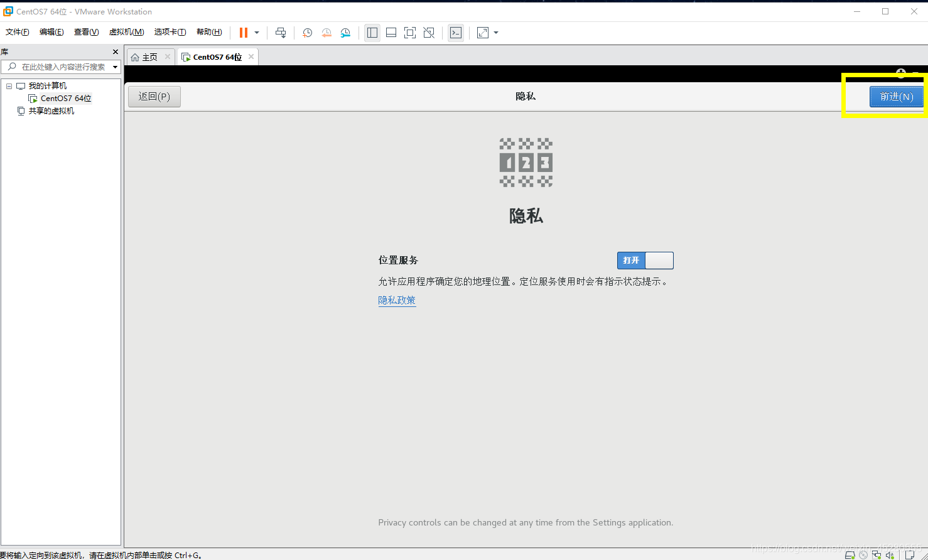
Task: Close the CentOS7 64位 tab
Action: pos(251,57)
